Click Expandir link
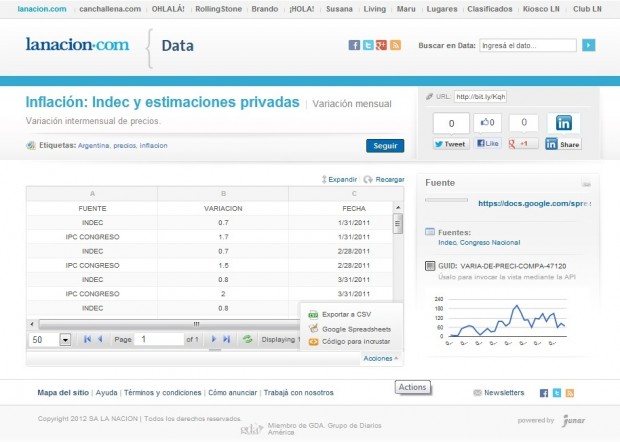The image size is (620, 442). point(339,179)
